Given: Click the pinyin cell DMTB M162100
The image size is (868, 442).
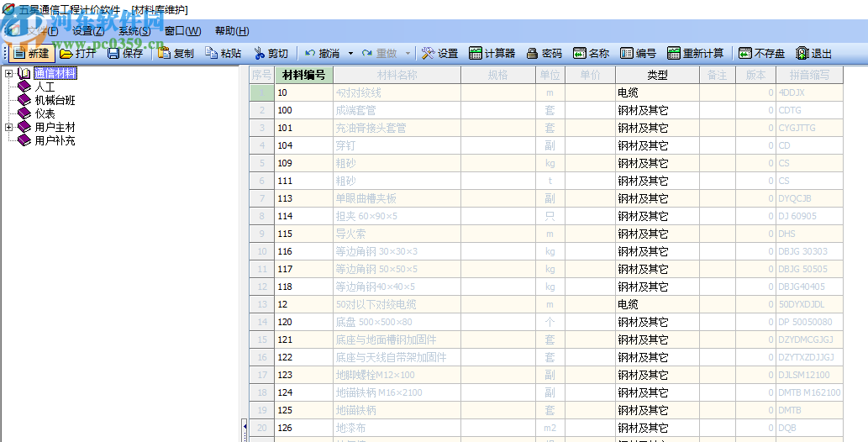Looking at the screenshot, I should pyautogui.click(x=809, y=392).
